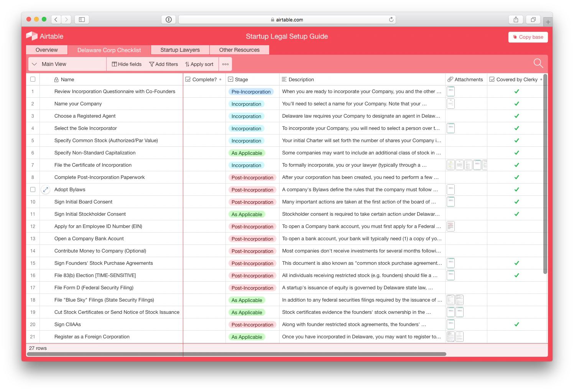
Task: Select the Pre-Incorporation stage tag
Action: (251, 92)
